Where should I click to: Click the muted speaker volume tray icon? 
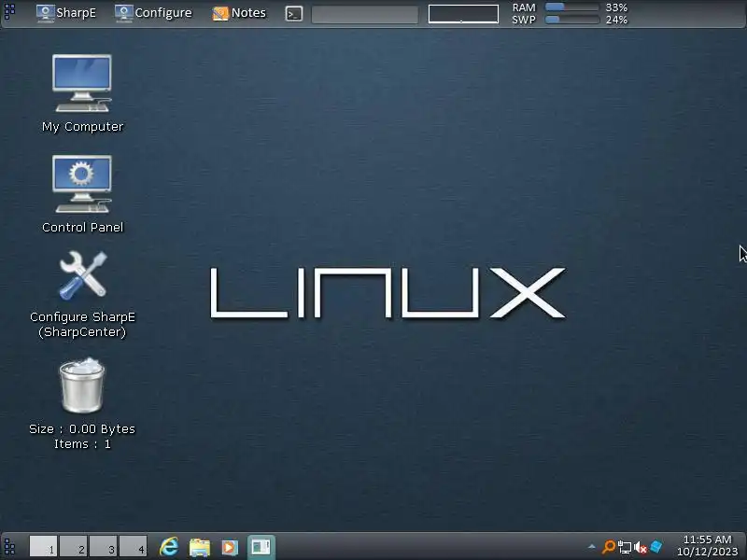coord(641,548)
